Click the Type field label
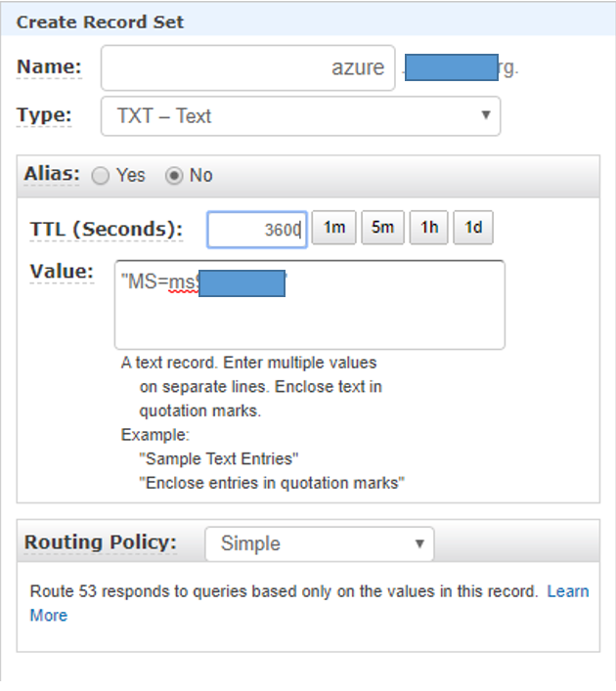Image resolution: width=616 pixels, height=691 pixels. click(x=44, y=115)
